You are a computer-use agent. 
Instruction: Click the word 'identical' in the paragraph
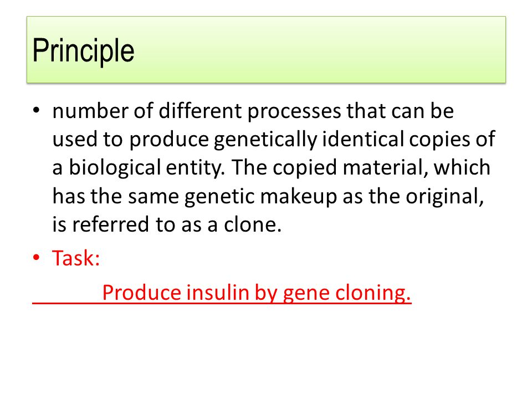pos(362,139)
